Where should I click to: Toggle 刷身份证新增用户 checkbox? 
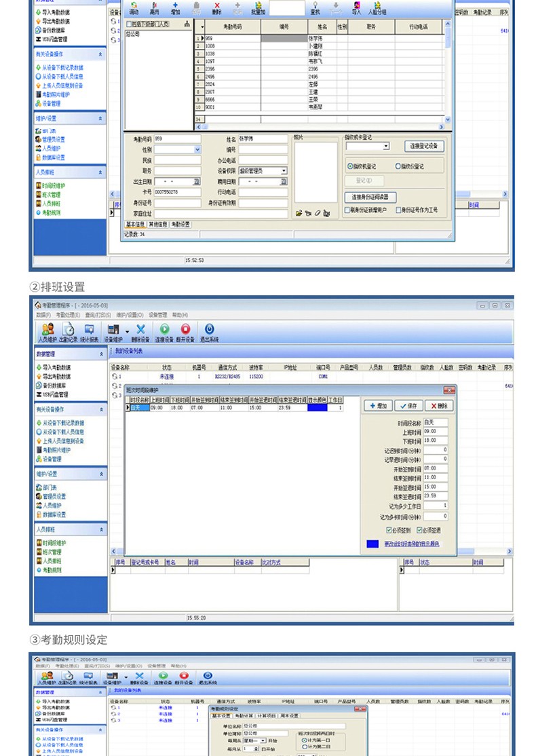347,210
